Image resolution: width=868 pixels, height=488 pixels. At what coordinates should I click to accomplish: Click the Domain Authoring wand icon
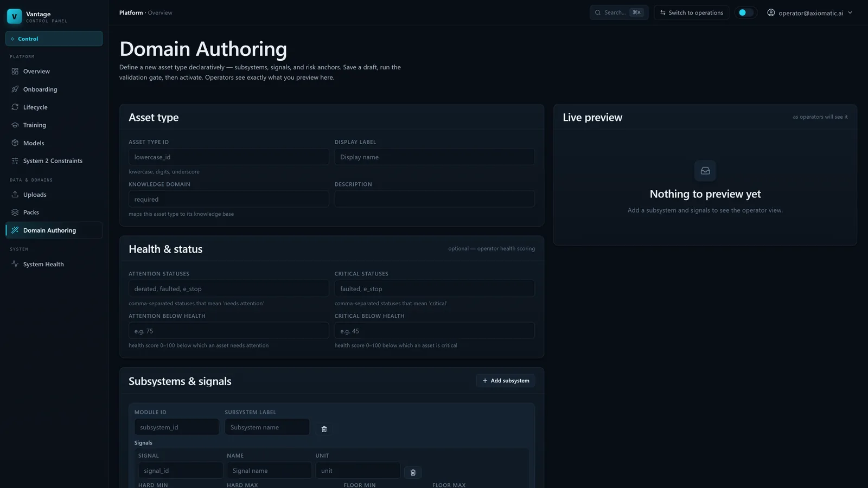[15, 230]
